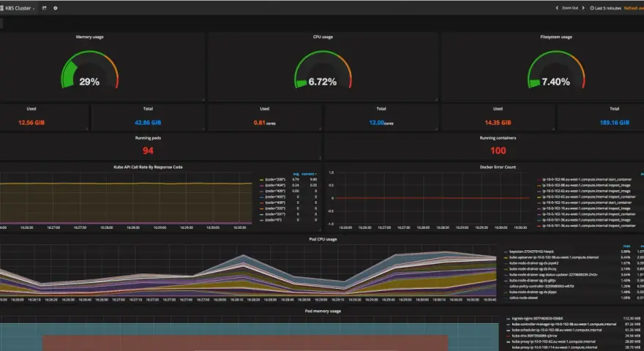The image size is (644, 351).
Task: Click the 42.86 GiB memory total value
Action: (148, 122)
